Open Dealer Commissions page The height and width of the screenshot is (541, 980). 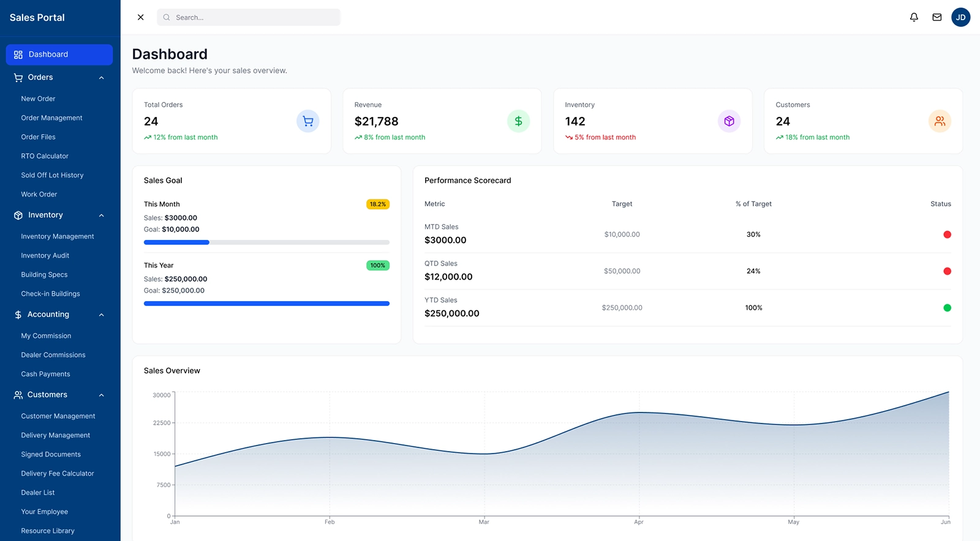pos(53,355)
